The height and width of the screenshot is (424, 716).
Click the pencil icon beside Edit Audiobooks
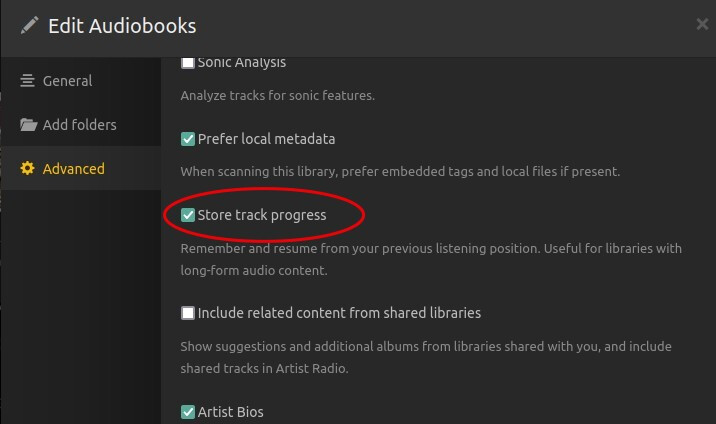29,26
